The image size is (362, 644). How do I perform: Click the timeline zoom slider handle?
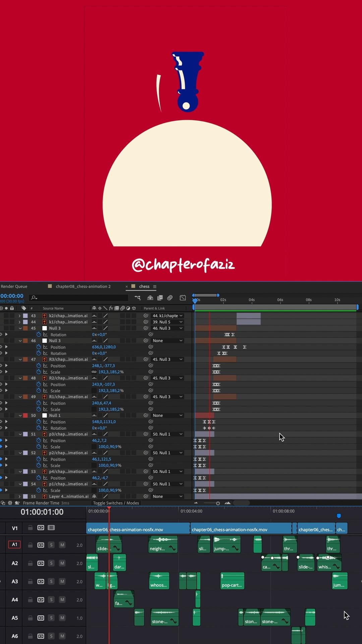(x=218, y=503)
